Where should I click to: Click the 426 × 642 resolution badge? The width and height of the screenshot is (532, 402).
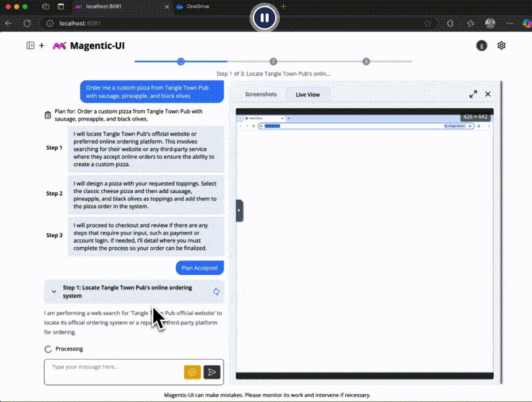[x=475, y=117]
